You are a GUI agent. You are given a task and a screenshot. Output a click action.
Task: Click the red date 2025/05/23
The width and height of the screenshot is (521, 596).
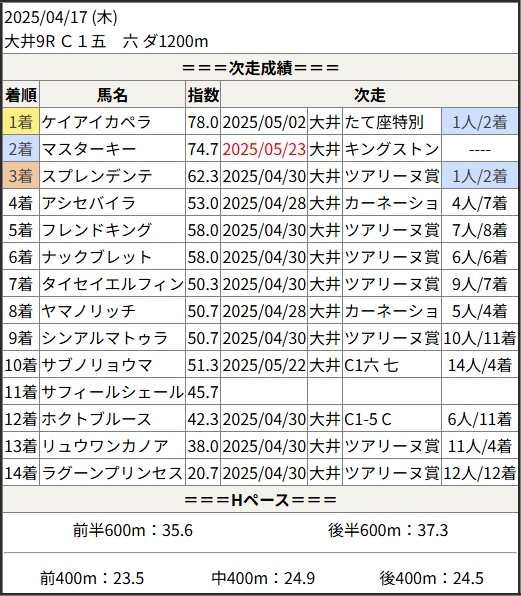[x=264, y=149]
